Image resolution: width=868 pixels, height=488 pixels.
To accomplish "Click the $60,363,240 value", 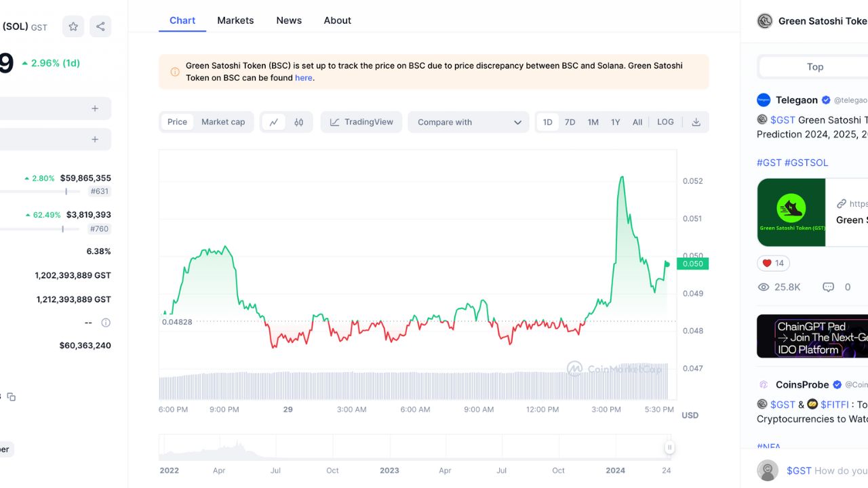I will coord(85,346).
